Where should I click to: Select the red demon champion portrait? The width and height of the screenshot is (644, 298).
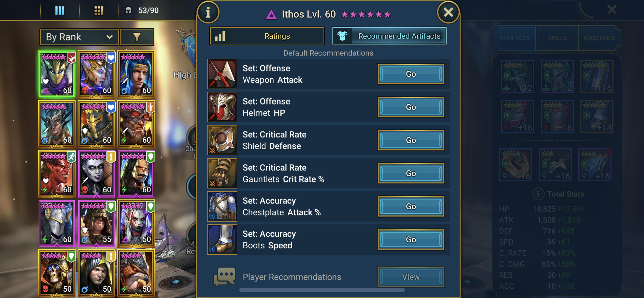(x=57, y=174)
